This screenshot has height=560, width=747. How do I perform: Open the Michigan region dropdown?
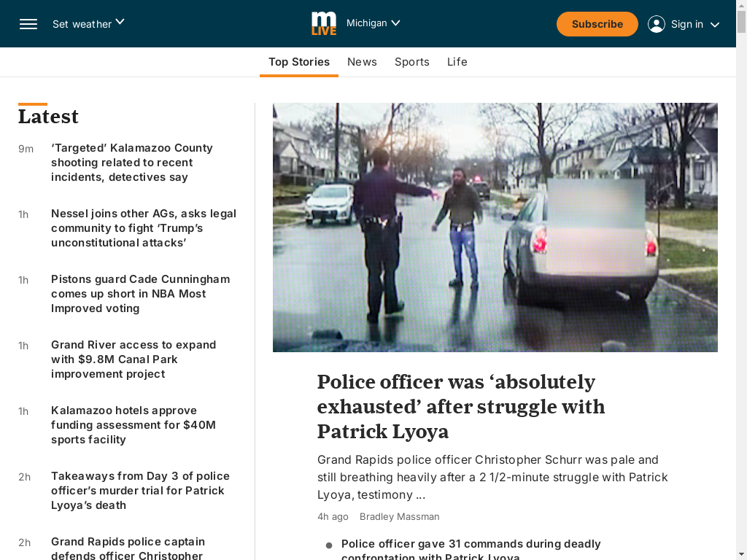pyautogui.click(x=373, y=23)
